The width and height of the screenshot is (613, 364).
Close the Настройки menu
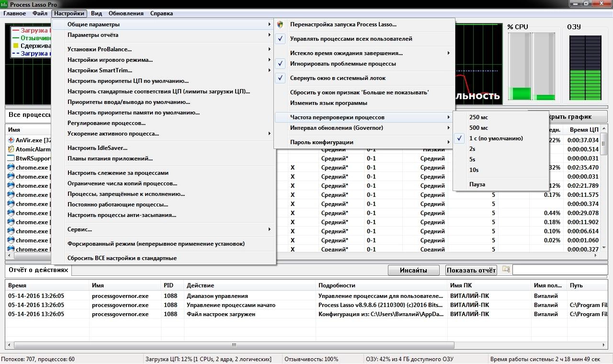click(x=69, y=13)
